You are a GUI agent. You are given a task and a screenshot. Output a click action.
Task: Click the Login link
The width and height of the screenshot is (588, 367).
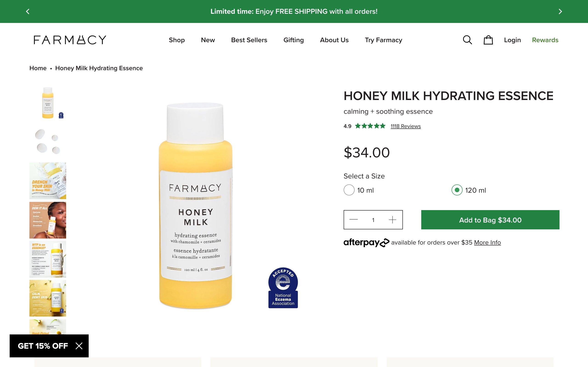coord(512,40)
